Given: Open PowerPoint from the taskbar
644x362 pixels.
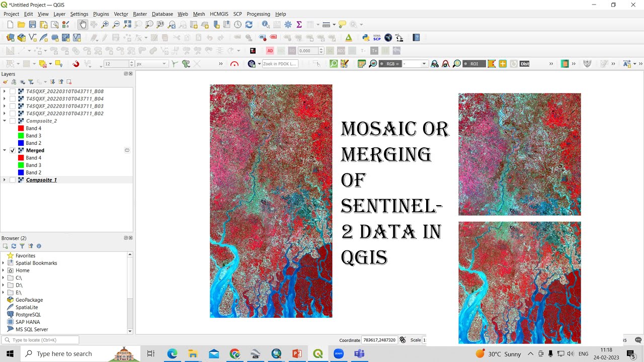Looking at the screenshot, I should coord(297,353).
